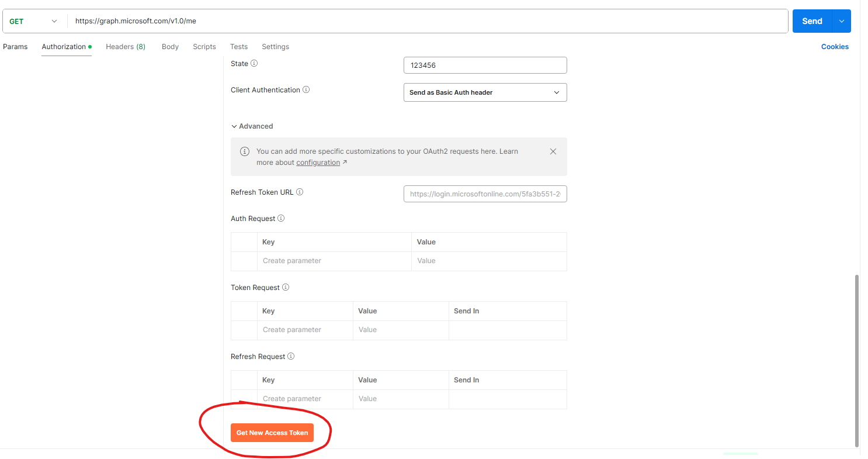Click the State input containing 123456
This screenshot has height=459, width=868.
pos(485,65)
